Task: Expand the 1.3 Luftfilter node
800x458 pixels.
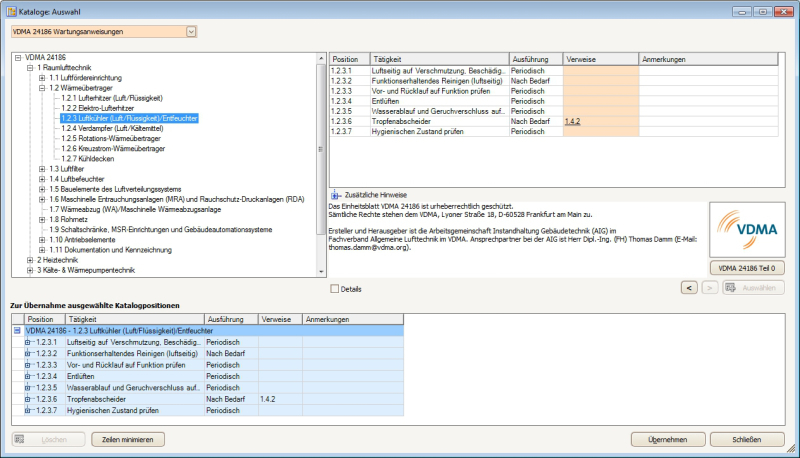Action: (x=42, y=169)
